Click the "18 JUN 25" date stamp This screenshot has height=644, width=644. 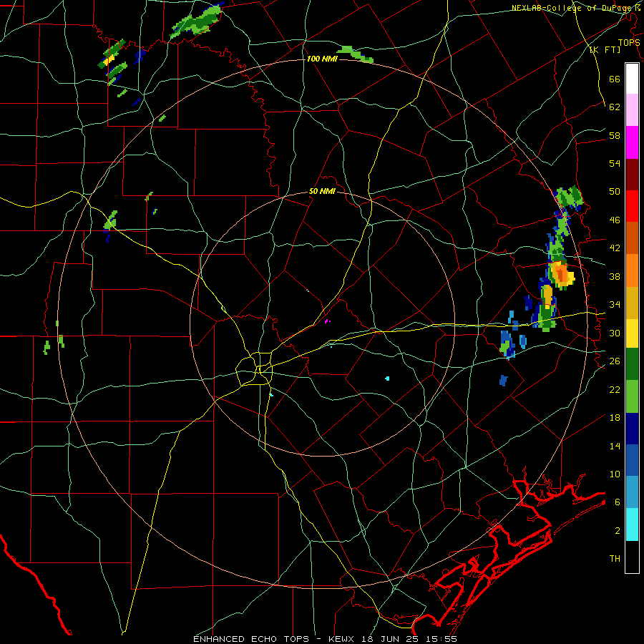pyautogui.click(x=390, y=639)
